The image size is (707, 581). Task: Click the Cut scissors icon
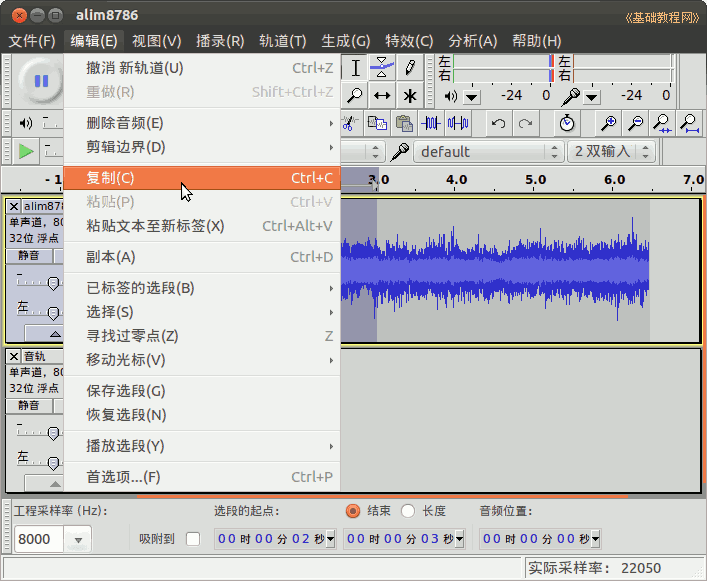tap(349, 123)
